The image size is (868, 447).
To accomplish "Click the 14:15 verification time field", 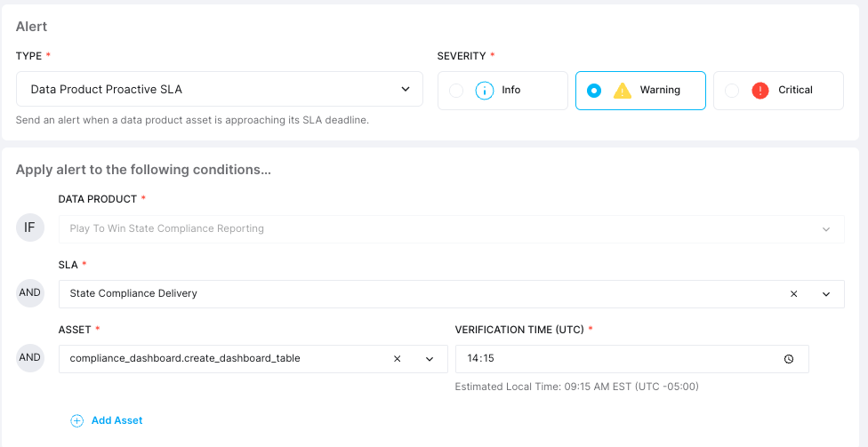I will (614, 359).
